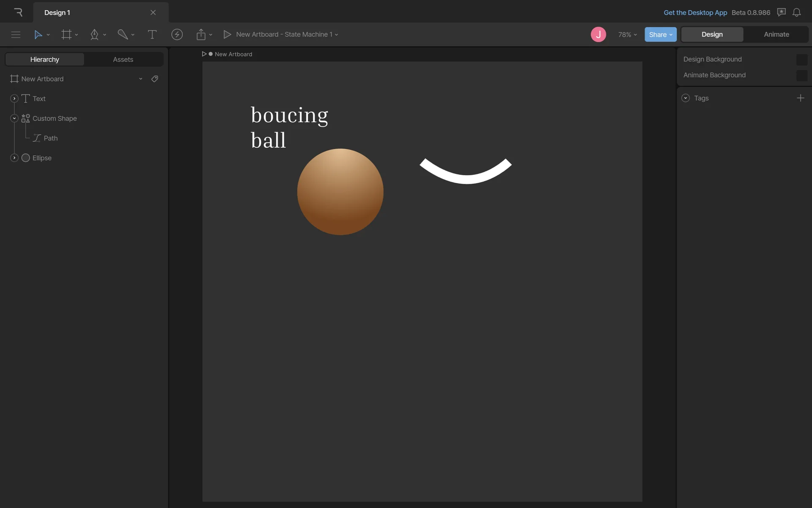Open the Export icon menu
Viewport: 812px width, 508px height.
(x=201, y=35)
